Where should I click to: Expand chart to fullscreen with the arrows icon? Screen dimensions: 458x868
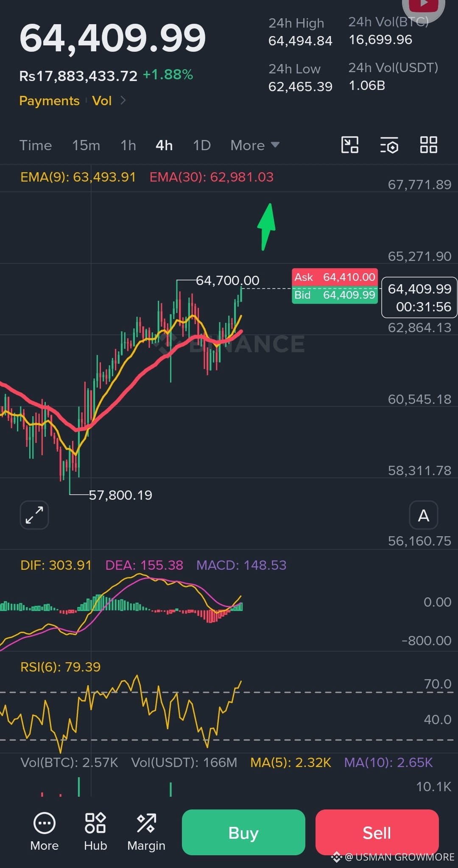pyautogui.click(x=34, y=515)
